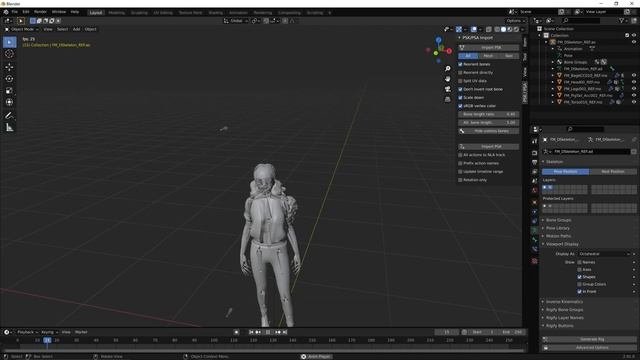
Task: Enable the Rotation only checkbox
Action: pos(460,180)
